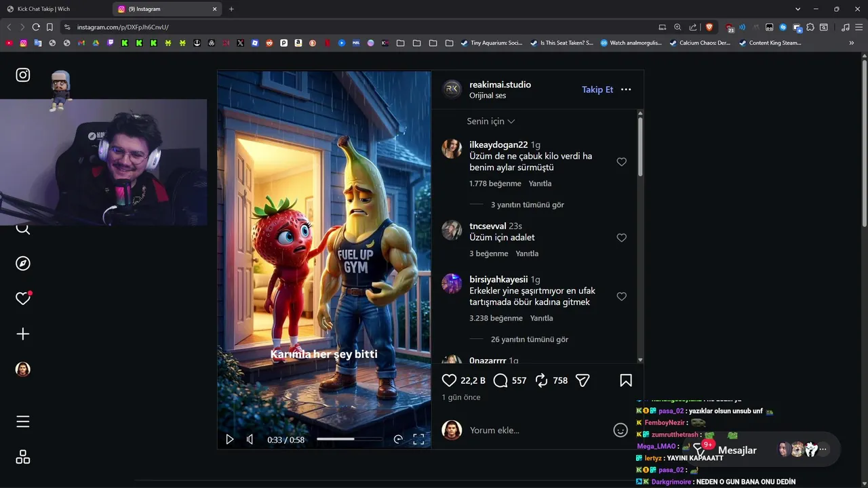Share the post with the paper plane icon
The height and width of the screenshot is (488, 868).
coord(583,380)
